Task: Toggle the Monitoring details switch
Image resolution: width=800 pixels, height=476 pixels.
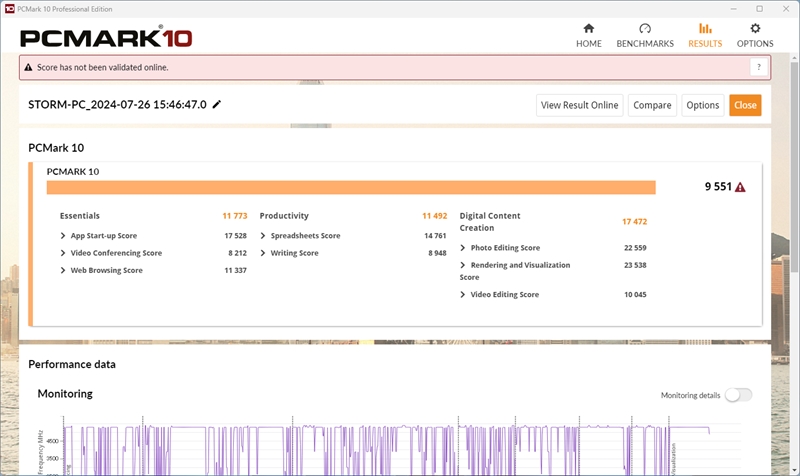Action: tap(738, 395)
